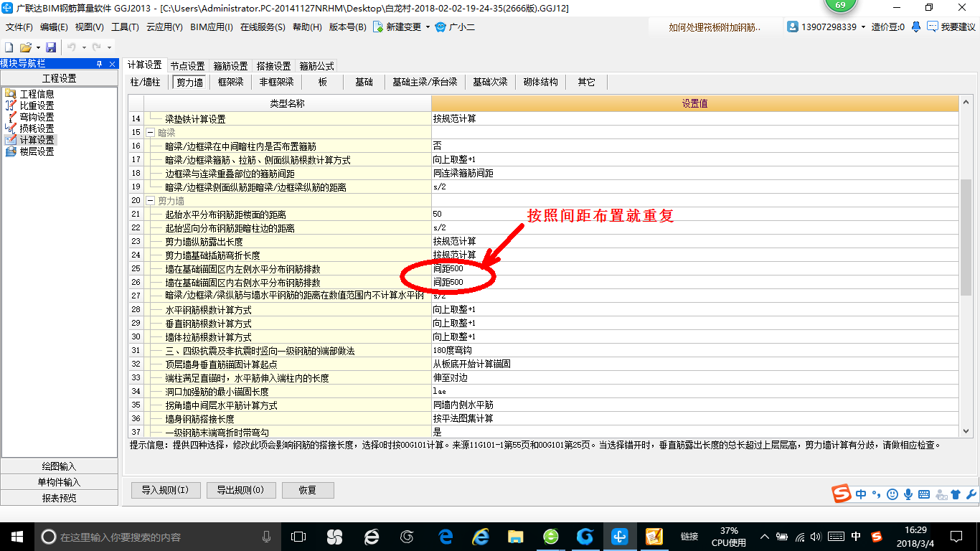Open 云应用(Y) menu
Viewport: 980px width, 551px height.
[164, 27]
